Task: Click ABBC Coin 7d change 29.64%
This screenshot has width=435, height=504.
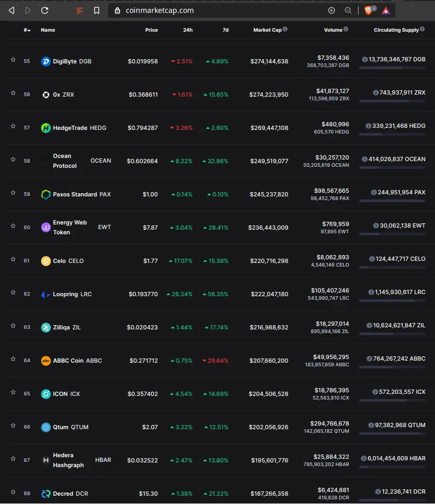Action: pos(215,361)
